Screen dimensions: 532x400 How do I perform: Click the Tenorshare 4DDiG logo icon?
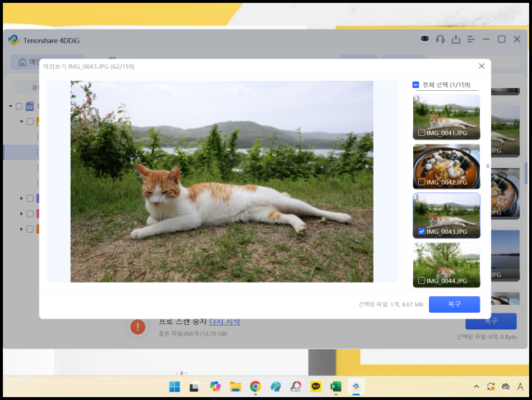tap(14, 40)
